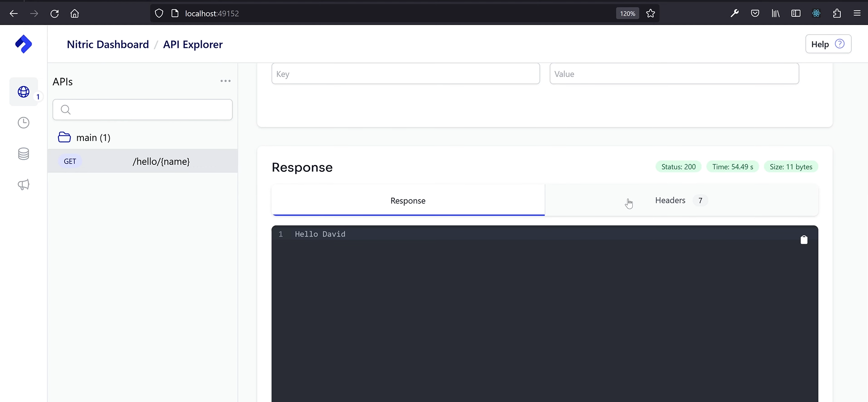Select the Storage database icon in the sidebar
Image resolution: width=868 pixels, height=402 pixels.
(x=23, y=153)
